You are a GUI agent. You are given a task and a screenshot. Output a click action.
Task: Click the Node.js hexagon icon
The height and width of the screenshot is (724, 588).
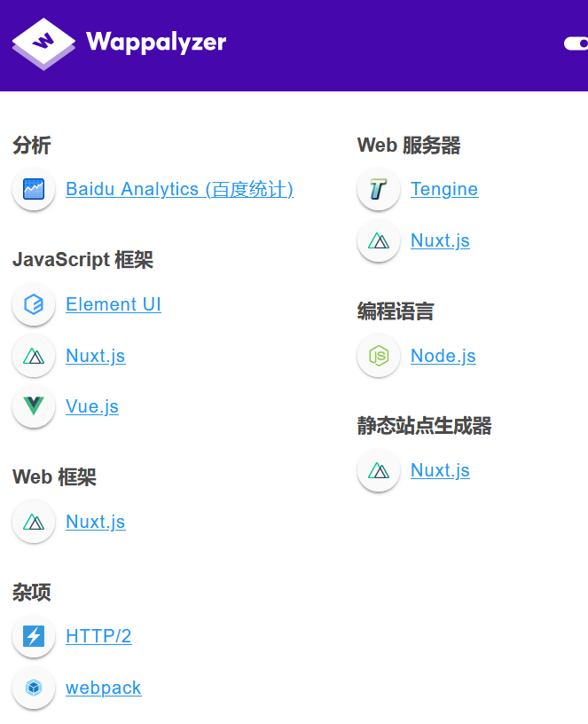click(379, 356)
